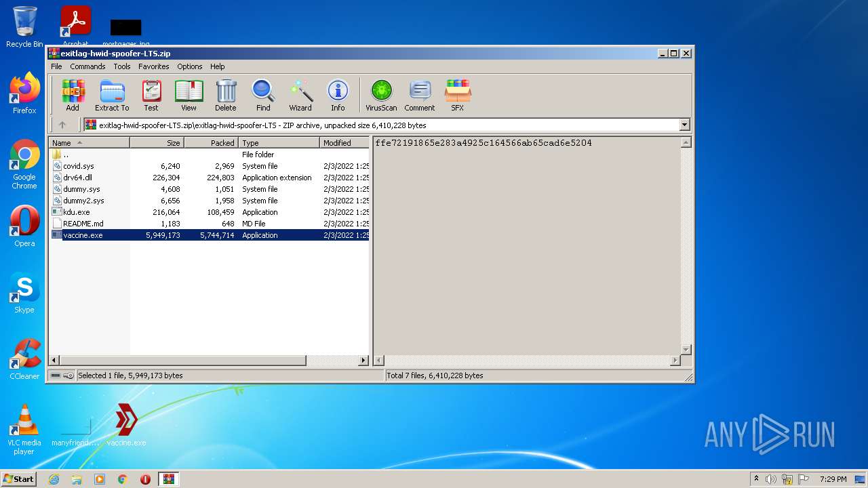
Task: Open the Tools menu
Action: click(x=122, y=66)
